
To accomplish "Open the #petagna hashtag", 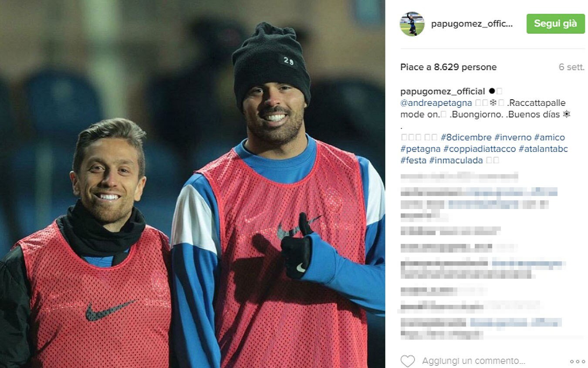I will [x=420, y=149].
